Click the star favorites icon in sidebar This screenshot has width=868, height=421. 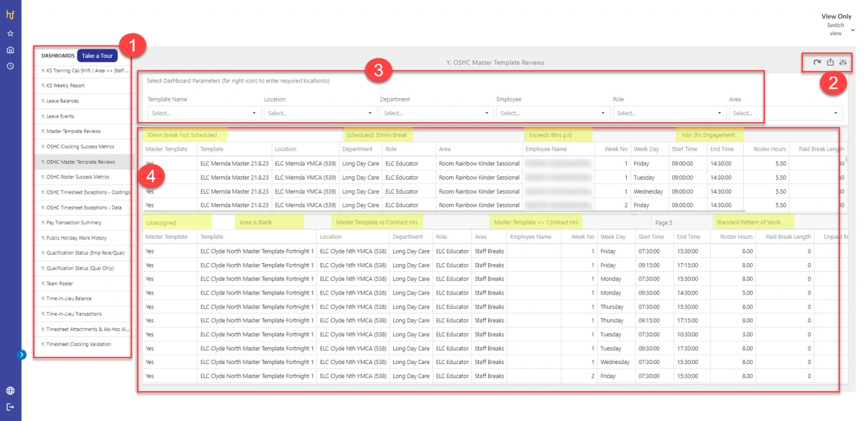tap(10, 34)
